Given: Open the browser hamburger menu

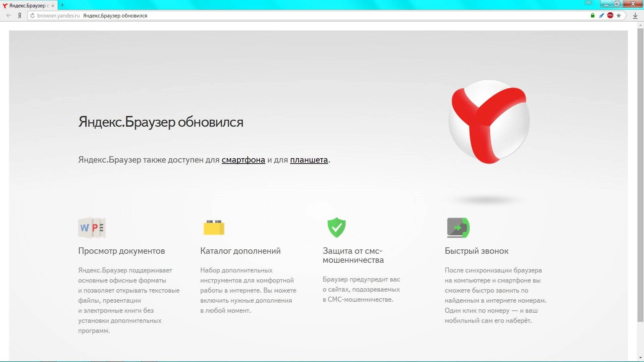Looking at the screenshot, I should point(589,3).
